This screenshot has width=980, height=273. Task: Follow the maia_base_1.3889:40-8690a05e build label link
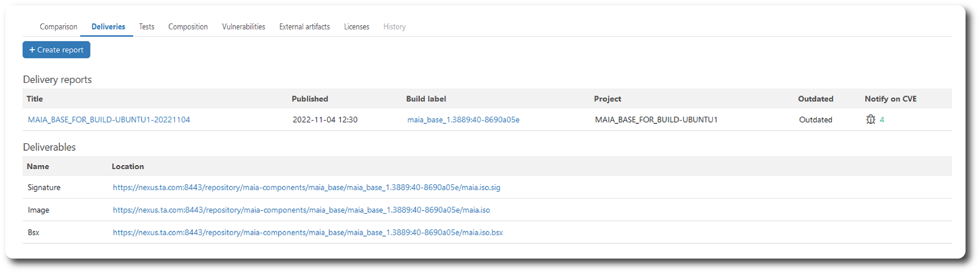tap(463, 120)
